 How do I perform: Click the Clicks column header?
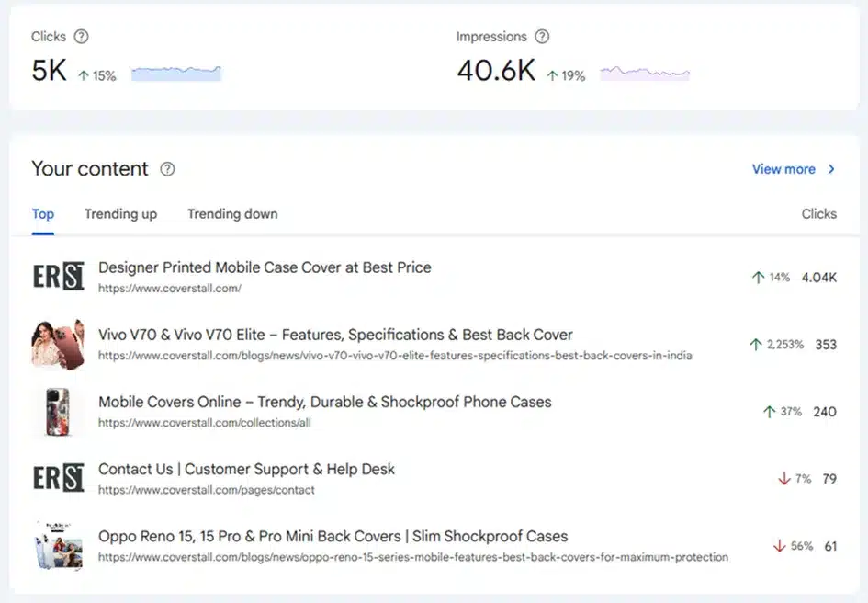(x=818, y=214)
